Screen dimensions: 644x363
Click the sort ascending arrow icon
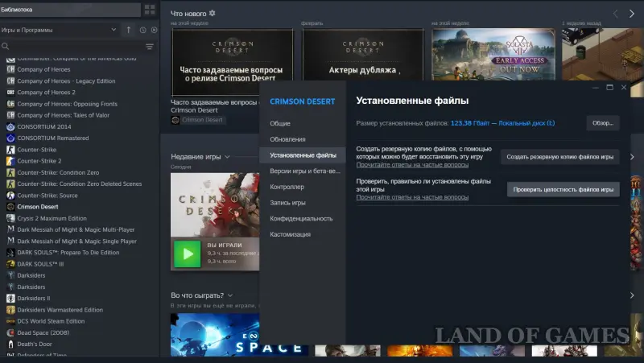(x=129, y=30)
